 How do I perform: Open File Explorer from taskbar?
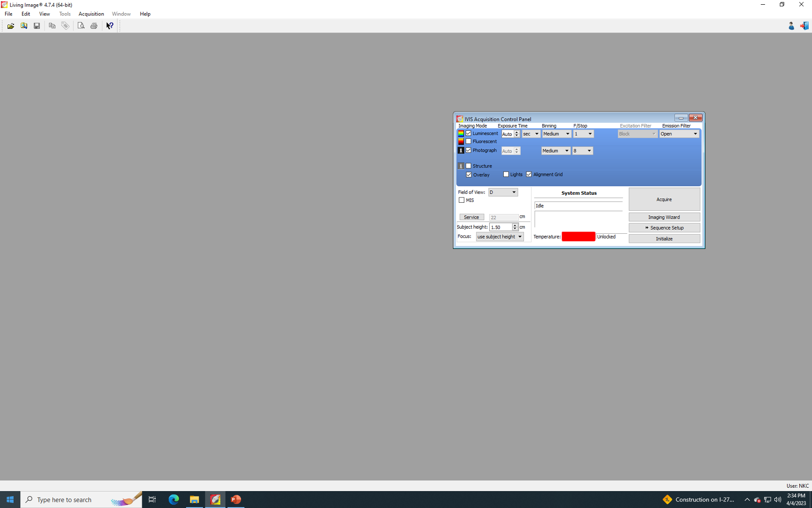tap(194, 500)
